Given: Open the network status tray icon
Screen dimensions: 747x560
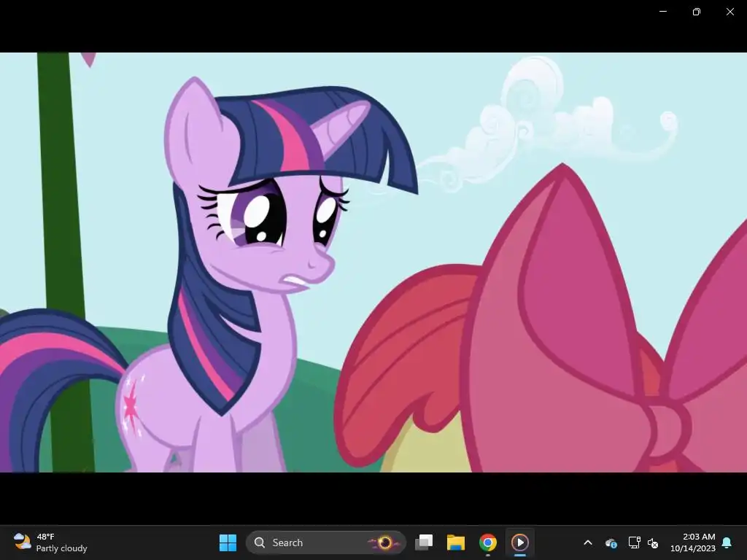Looking at the screenshot, I should tap(634, 542).
